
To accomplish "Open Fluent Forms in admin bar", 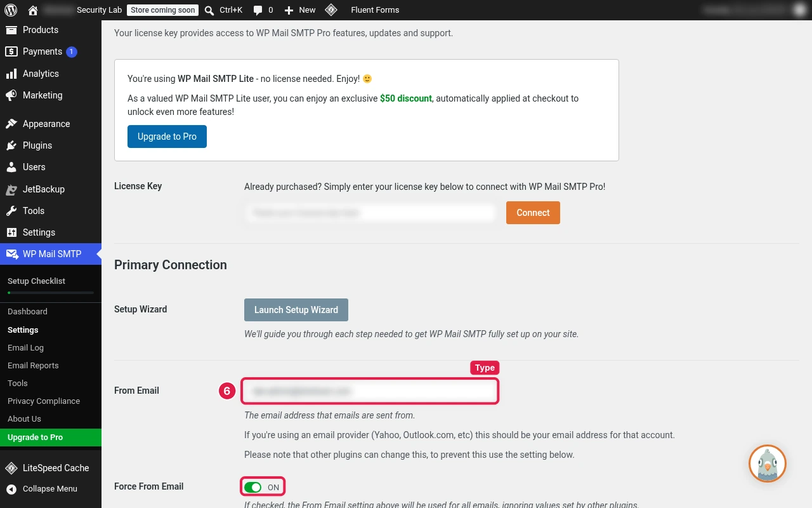I will pos(375,10).
